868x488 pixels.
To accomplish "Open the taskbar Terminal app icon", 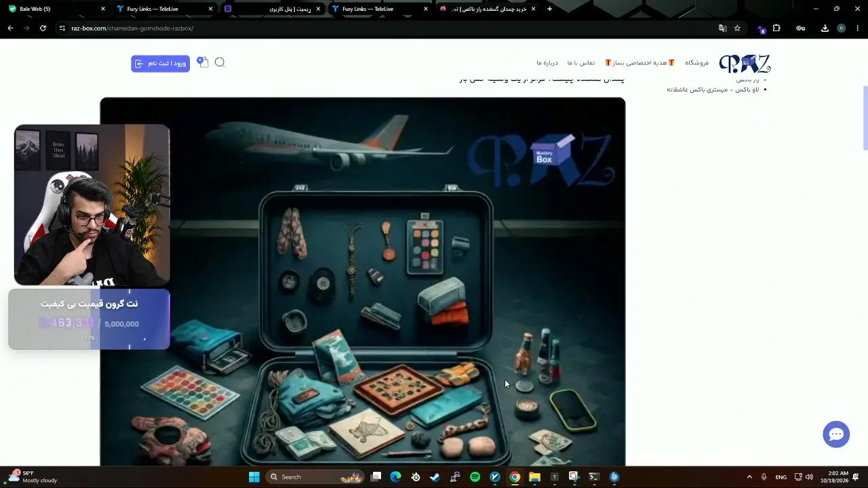I will [x=594, y=477].
